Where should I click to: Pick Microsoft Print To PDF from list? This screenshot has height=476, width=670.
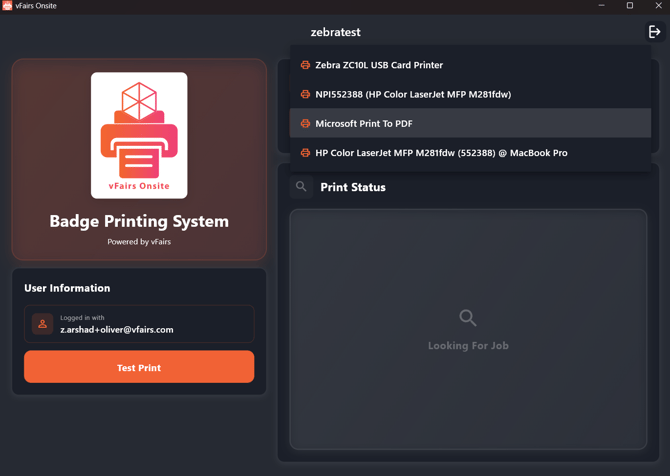pos(364,124)
